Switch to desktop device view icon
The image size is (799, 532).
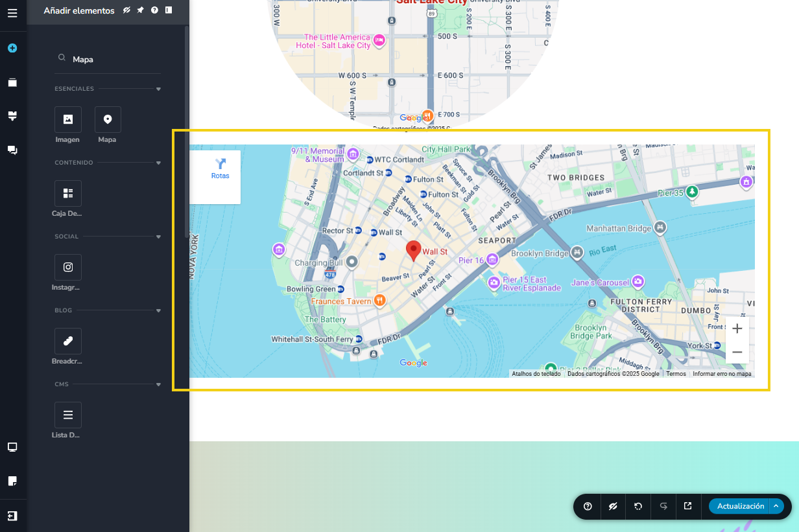click(x=12, y=447)
